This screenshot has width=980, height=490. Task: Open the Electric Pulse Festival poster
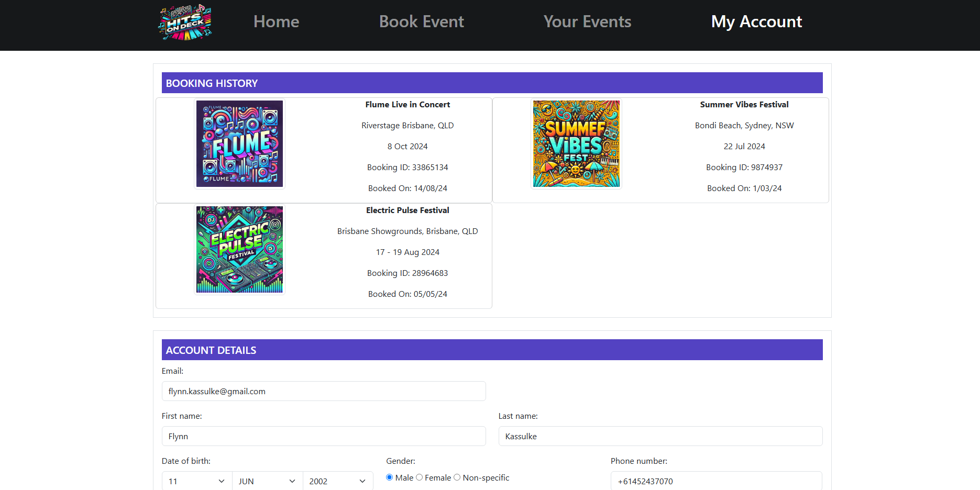(x=239, y=250)
